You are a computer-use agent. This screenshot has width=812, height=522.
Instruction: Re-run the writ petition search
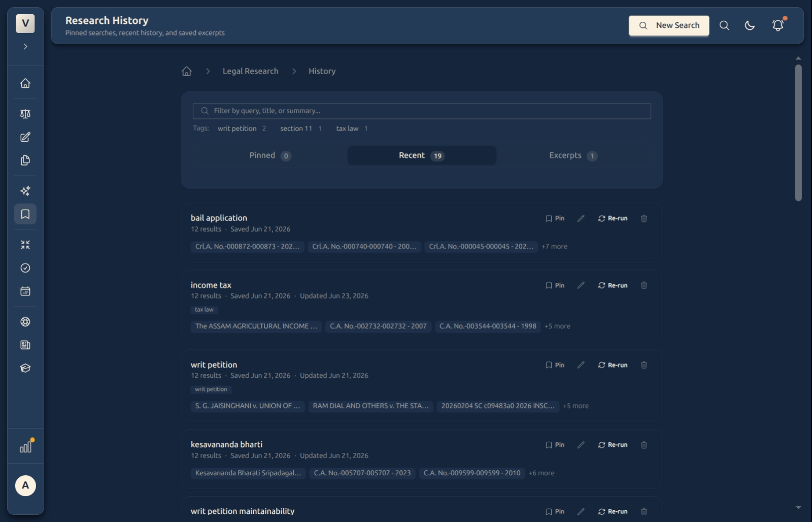613,365
